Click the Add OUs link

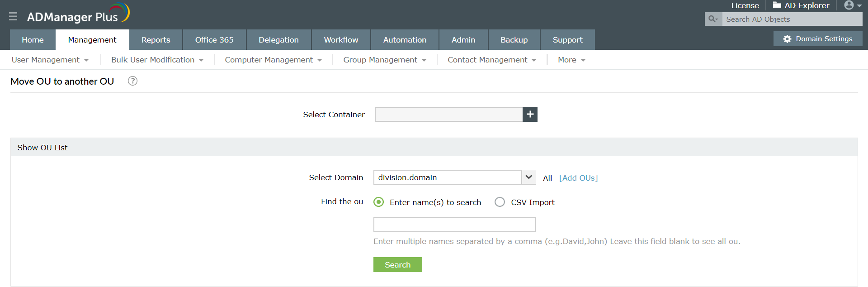pos(578,178)
